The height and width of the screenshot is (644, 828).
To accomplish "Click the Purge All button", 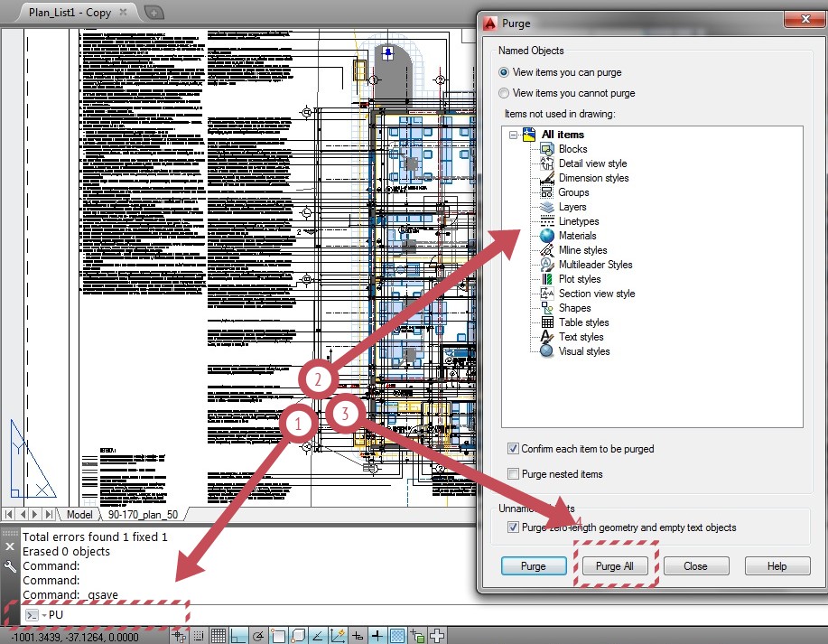I will pyautogui.click(x=615, y=565).
